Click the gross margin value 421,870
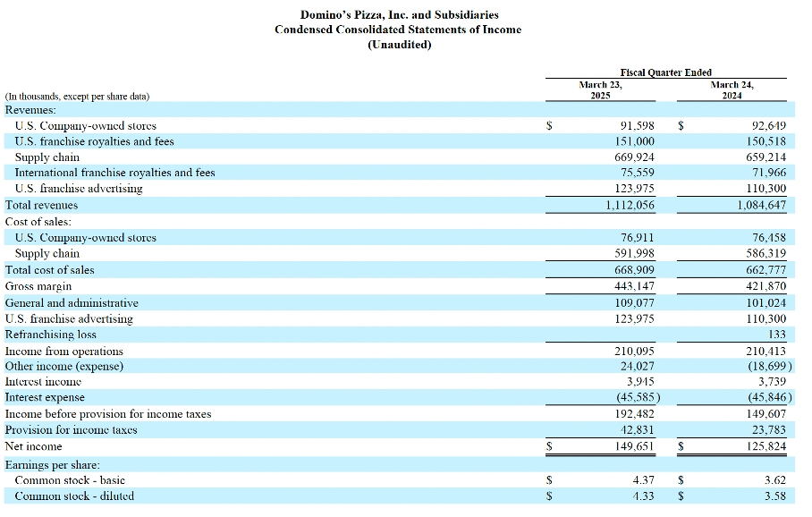Viewport: 812px width, 517px height. click(765, 286)
